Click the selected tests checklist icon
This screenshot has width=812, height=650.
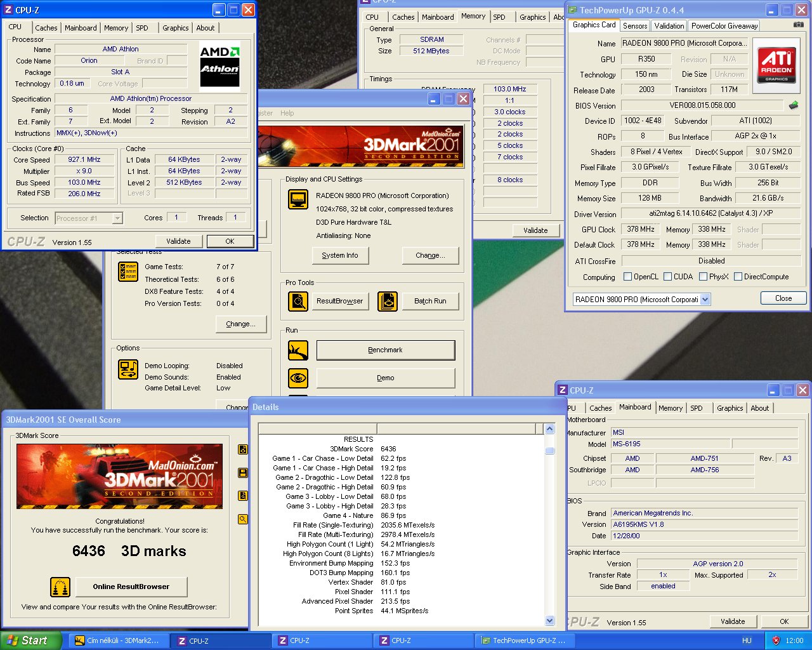pyautogui.click(x=128, y=271)
